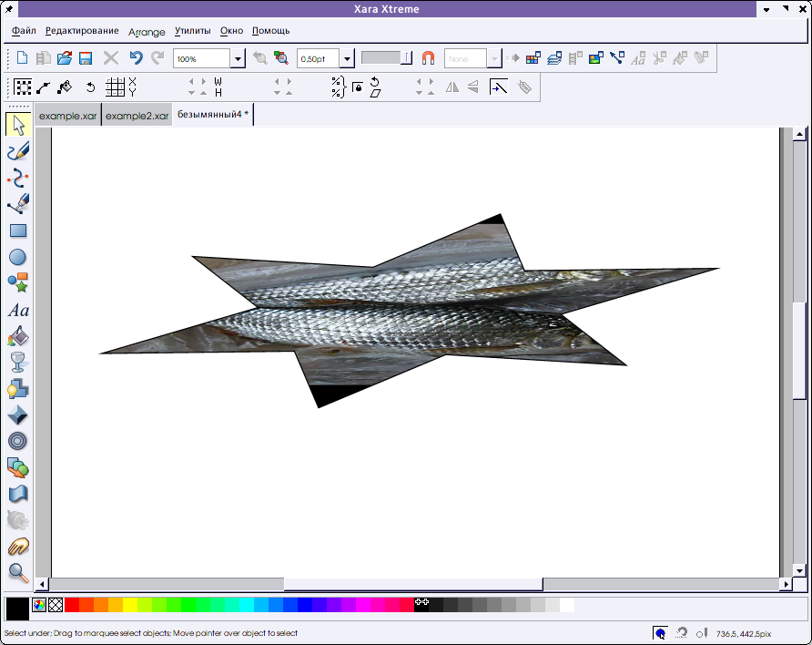Click the vertical scrollbar down arrow

pos(799,569)
